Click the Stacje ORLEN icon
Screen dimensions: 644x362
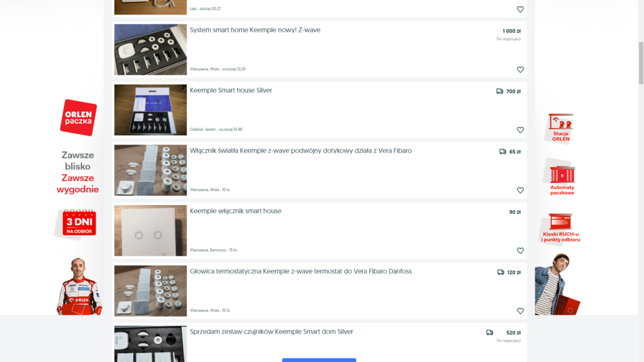pyautogui.click(x=560, y=128)
